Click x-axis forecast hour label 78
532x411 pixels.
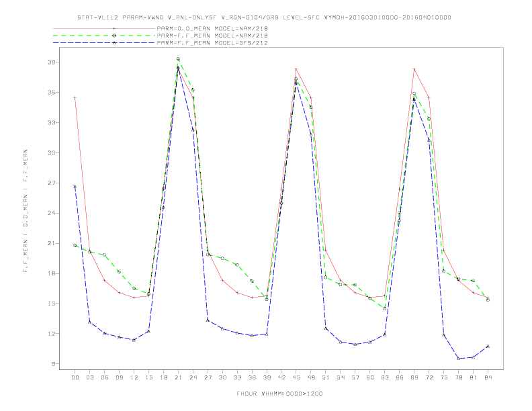[459, 377]
